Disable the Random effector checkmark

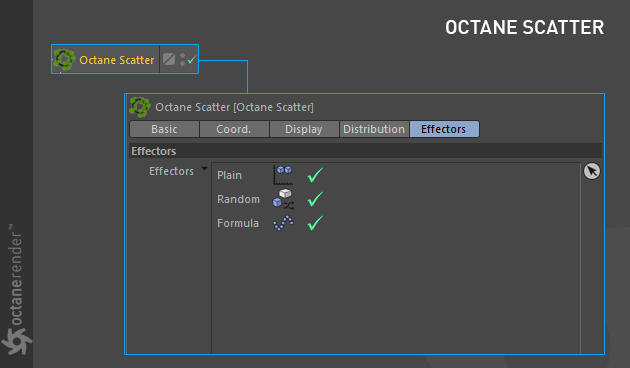point(315,199)
